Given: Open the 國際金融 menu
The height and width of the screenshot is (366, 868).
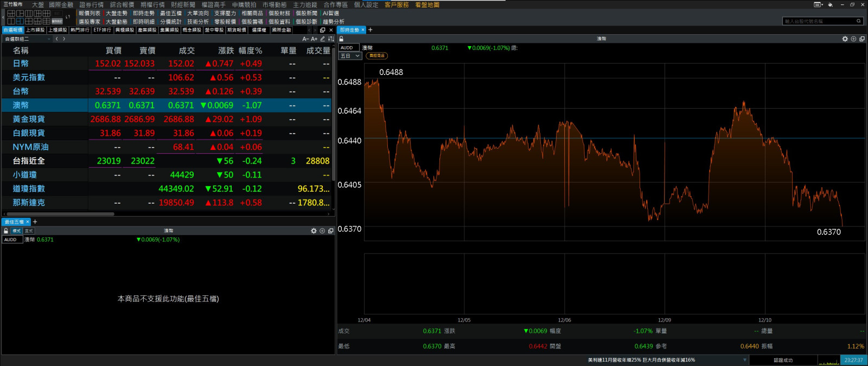Looking at the screenshot, I should [x=61, y=4].
